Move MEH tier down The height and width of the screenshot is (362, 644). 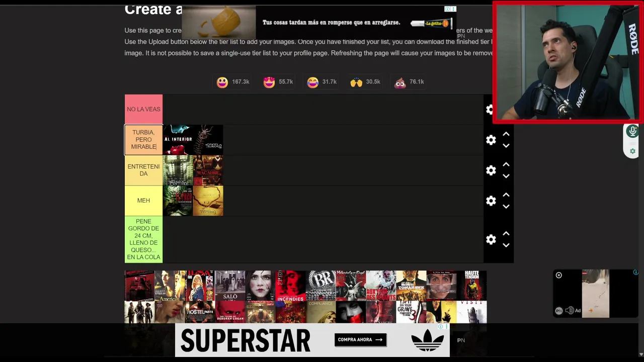[x=506, y=206]
